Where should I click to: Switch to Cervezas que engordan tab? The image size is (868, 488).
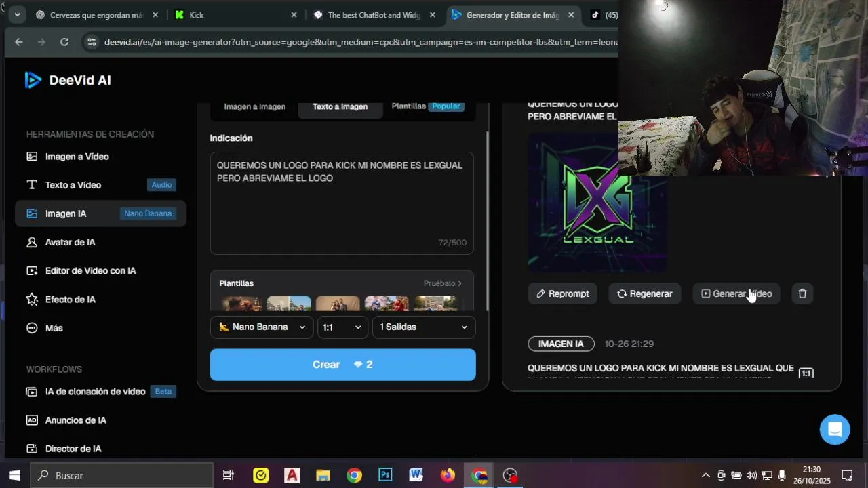(x=95, y=15)
